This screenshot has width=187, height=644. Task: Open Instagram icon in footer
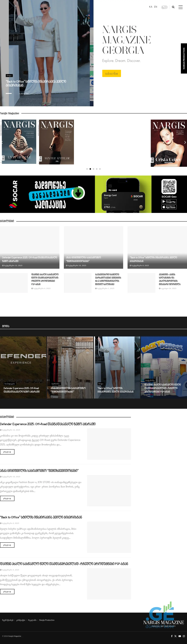pyautogui.click(x=184, y=636)
